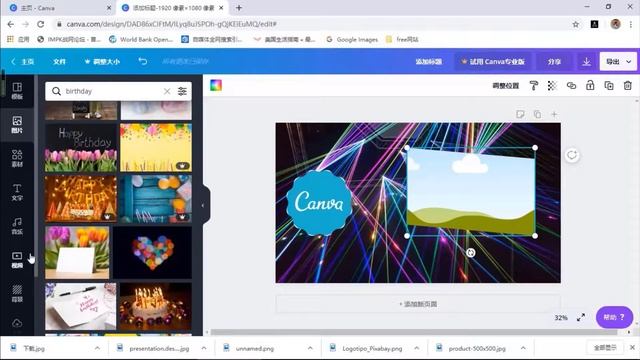Click the trash delete icon in toolbar
The width and height of the screenshot is (640, 360).
(628, 85)
